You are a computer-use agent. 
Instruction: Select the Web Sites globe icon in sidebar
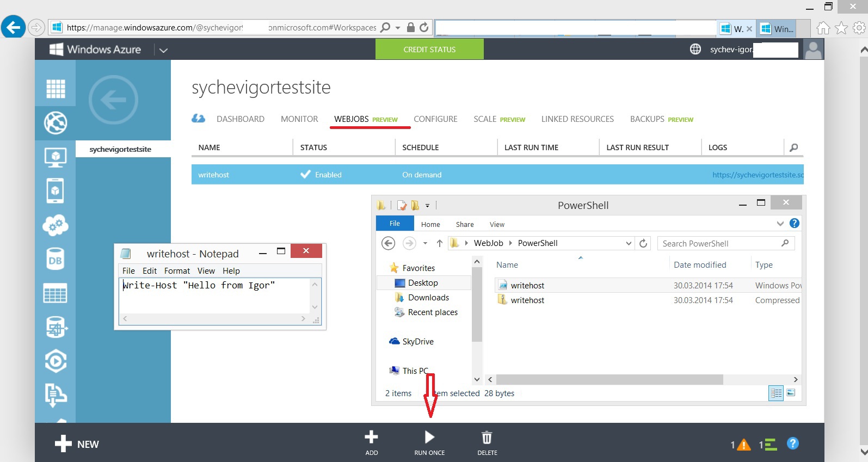tap(56, 123)
